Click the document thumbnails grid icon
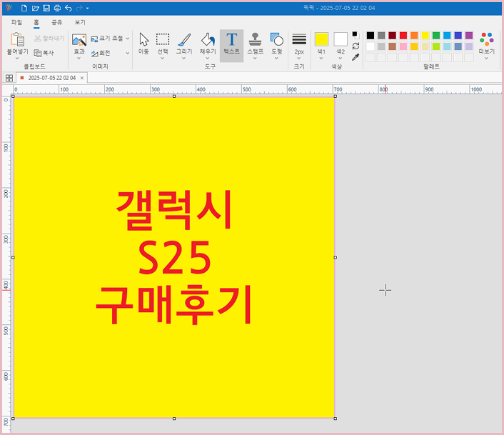Screen dimensions: 504x435 click(9, 78)
